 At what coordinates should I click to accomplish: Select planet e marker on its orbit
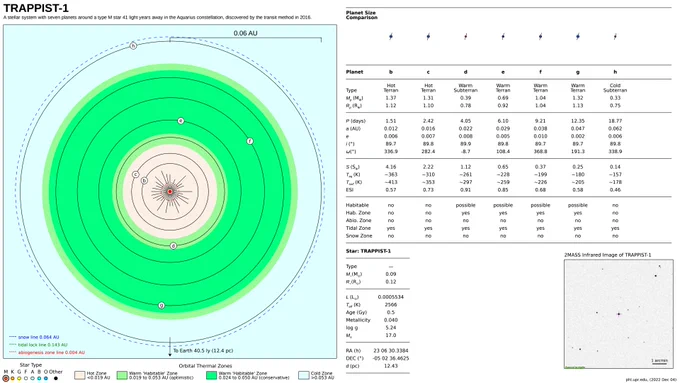(x=181, y=121)
